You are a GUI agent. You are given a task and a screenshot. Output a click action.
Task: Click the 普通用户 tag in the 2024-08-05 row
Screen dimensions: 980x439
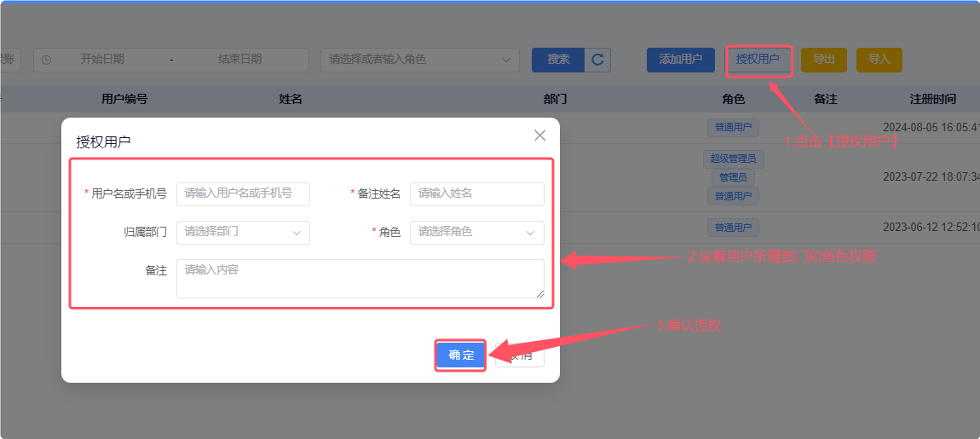[x=733, y=128]
